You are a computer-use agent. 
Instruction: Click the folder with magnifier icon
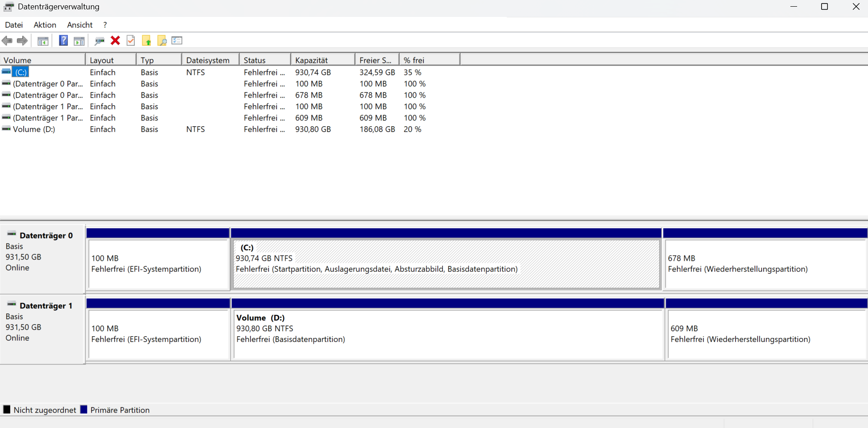point(162,41)
